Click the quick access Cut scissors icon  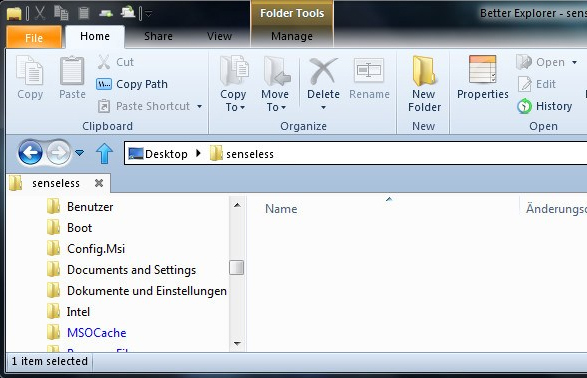pyautogui.click(x=40, y=13)
